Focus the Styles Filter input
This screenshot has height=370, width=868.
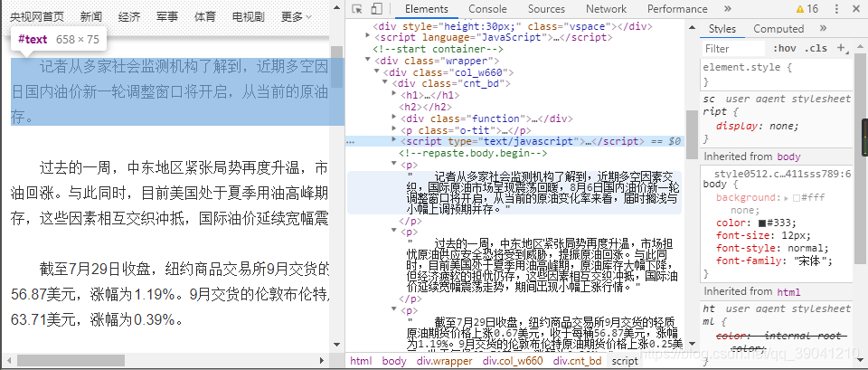(734, 49)
